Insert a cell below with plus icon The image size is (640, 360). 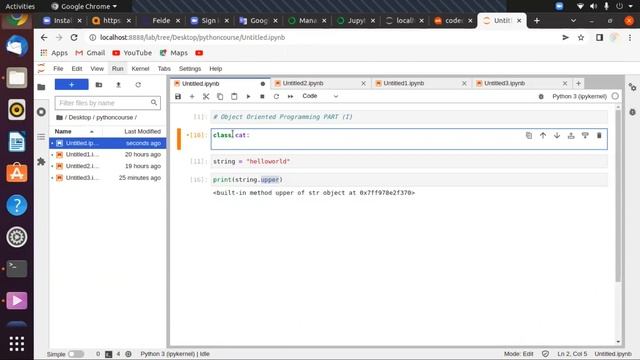pyautogui.click(x=192, y=96)
